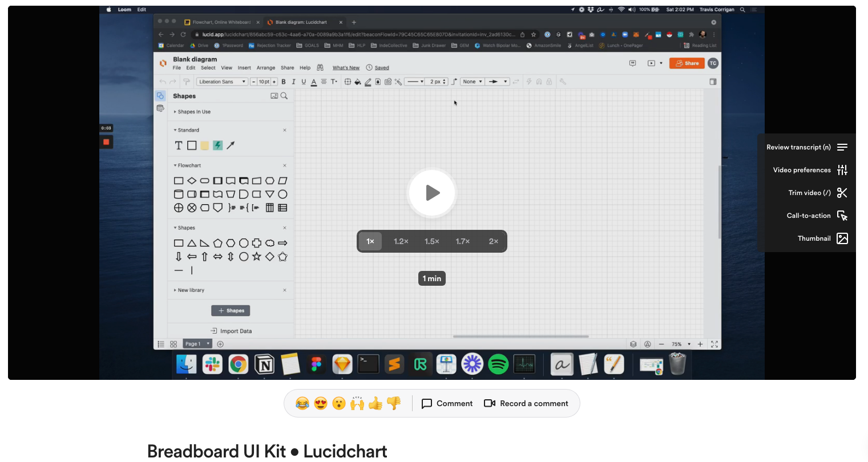Add a Call-to-action
Image resolution: width=868 pixels, height=462 pixels.
(x=817, y=216)
